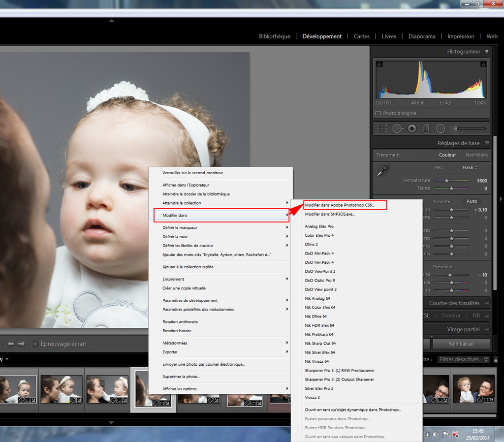Screen dimensions: 504x442
Task: Open the Livres module
Action: [x=389, y=36]
